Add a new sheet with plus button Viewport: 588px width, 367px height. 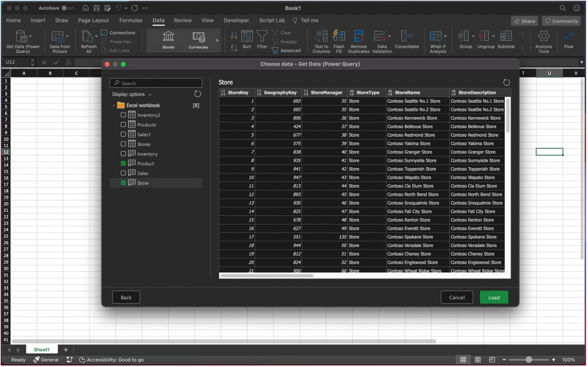point(65,350)
